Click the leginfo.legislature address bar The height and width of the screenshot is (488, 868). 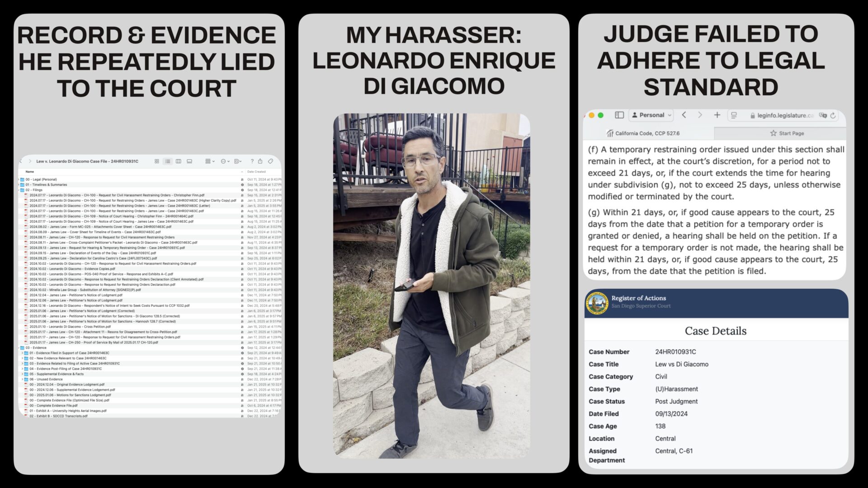click(x=782, y=116)
